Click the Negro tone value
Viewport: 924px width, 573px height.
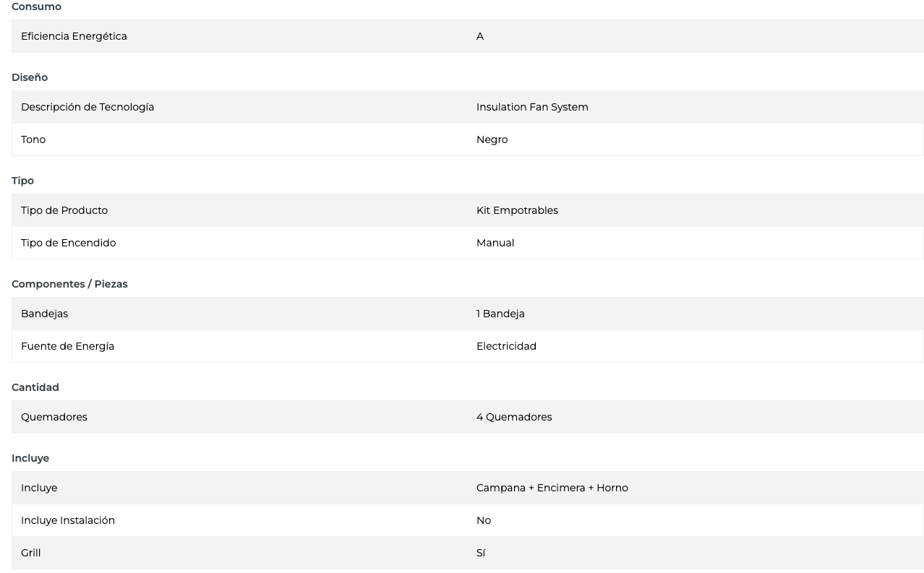492,139
